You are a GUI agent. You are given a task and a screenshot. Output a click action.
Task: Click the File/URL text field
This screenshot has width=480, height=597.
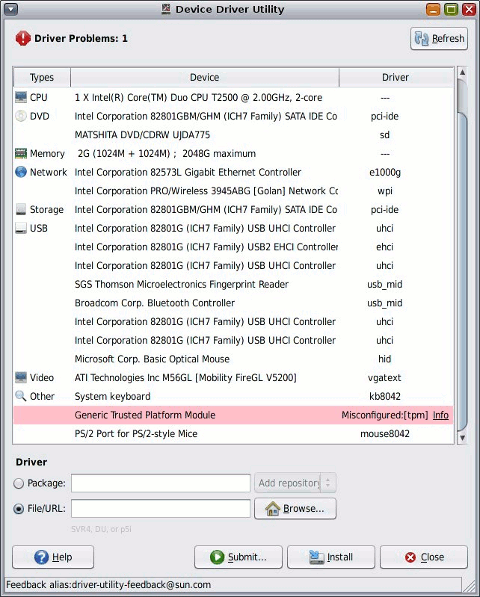(161, 509)
